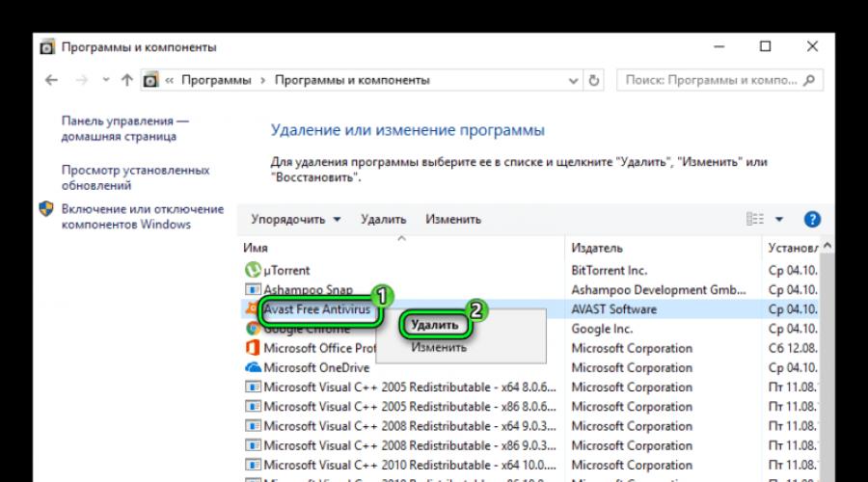Image resolution: width=868 pixels, height=482 pixels.
Task: Maximize the Программы и компоненты window
Action: pyautogui.click(x=765, y=46)
